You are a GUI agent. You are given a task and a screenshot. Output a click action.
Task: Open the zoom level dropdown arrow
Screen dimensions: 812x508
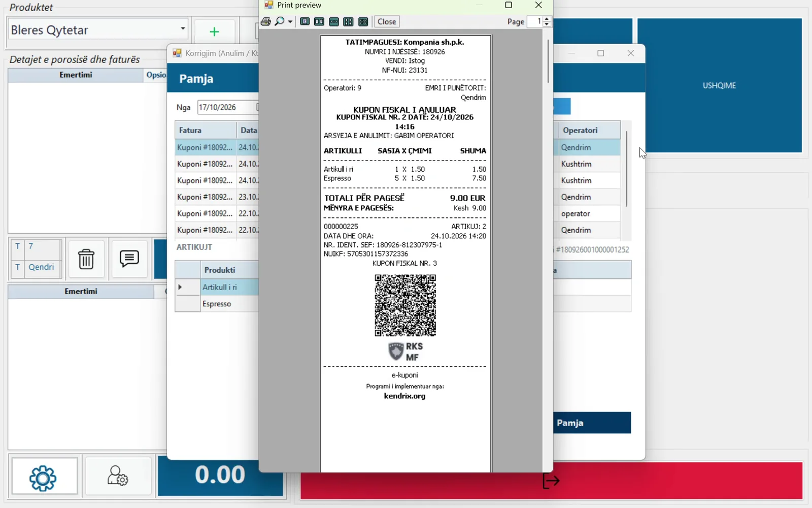click(x=290, y=21)
